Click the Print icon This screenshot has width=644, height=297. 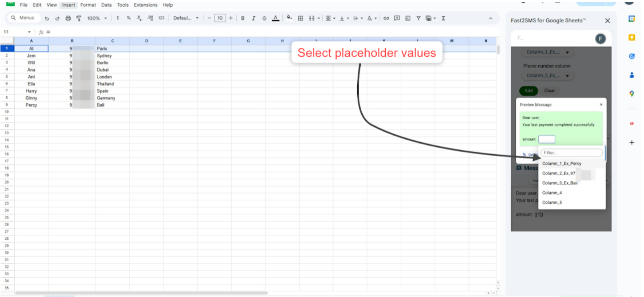(x=68, y=18)
